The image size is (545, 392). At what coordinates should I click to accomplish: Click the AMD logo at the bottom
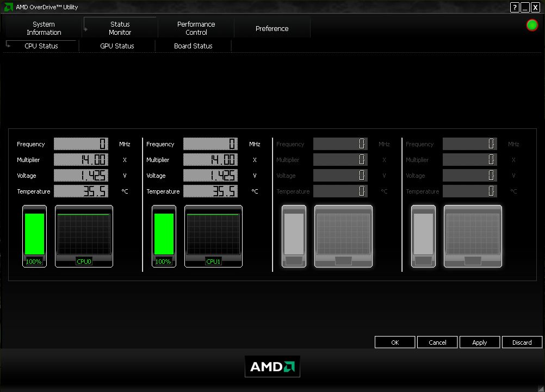tap(272, 366)
